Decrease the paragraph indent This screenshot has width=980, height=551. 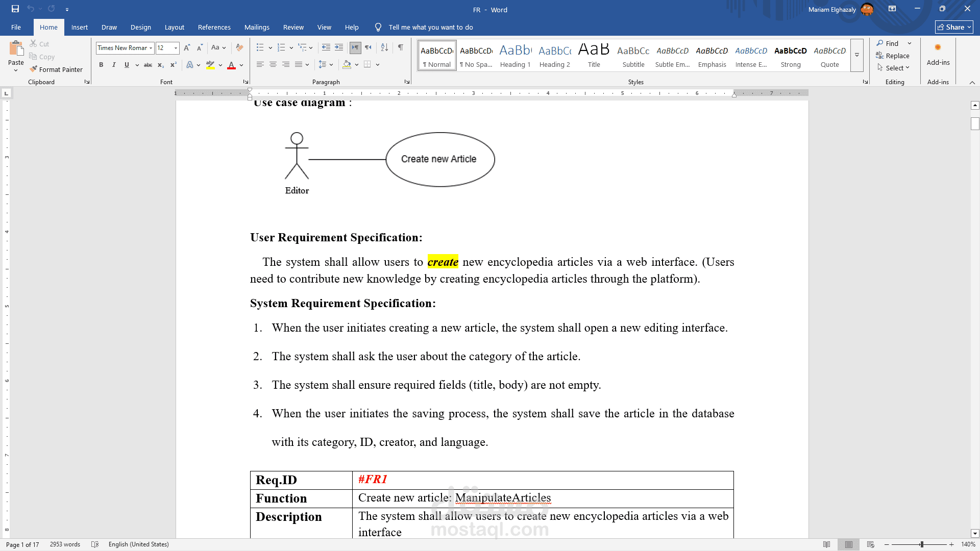326,47
